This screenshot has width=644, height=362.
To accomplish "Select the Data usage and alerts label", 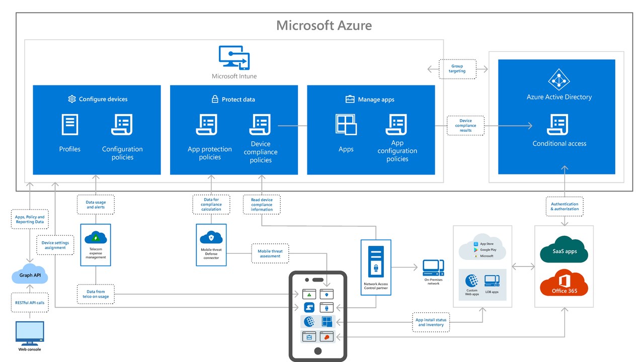I will pos(96,205).
